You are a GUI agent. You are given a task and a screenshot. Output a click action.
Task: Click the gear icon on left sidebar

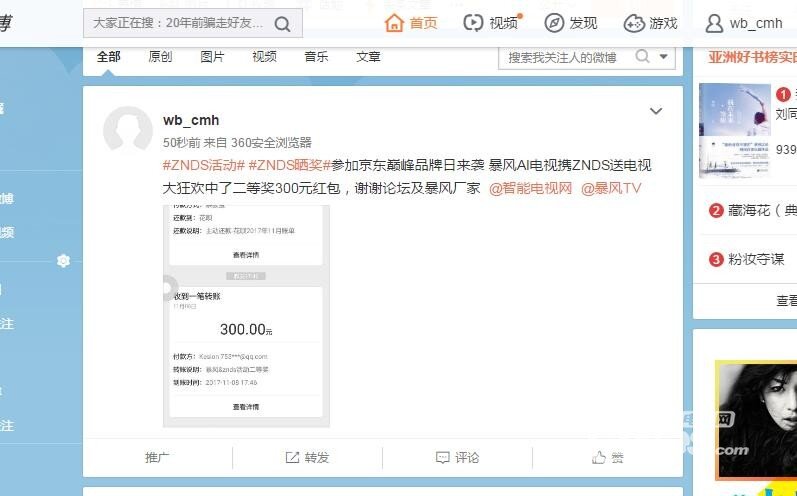[63, 261]
